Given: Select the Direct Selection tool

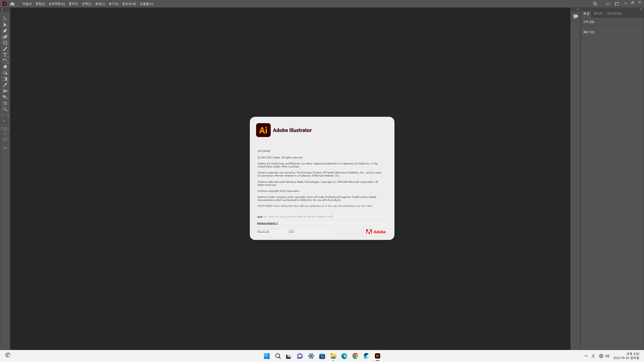Looking at the screenshot, I should pos(5,25).
